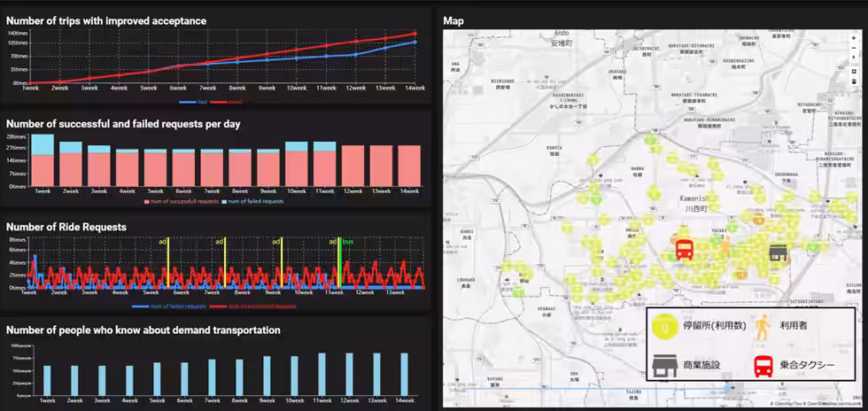The image size is (868, 411).
Task: Zoom in with the map plus button
Action: tap(852, 38)
